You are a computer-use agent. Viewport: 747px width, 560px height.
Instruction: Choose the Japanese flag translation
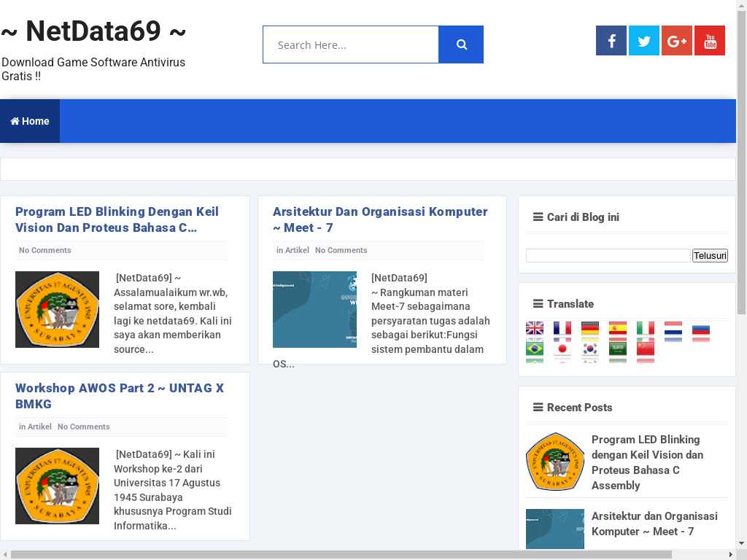pyautogui.click(x=562, y=349)
